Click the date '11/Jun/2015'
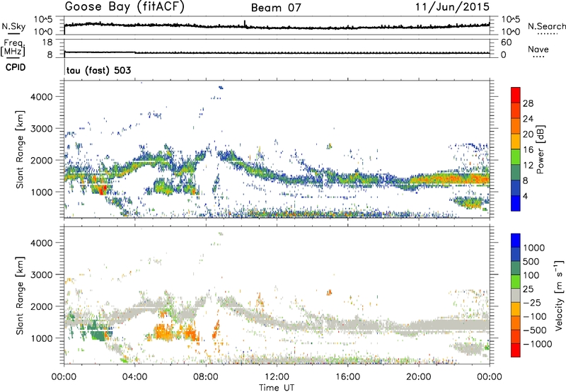 point(452,7)
